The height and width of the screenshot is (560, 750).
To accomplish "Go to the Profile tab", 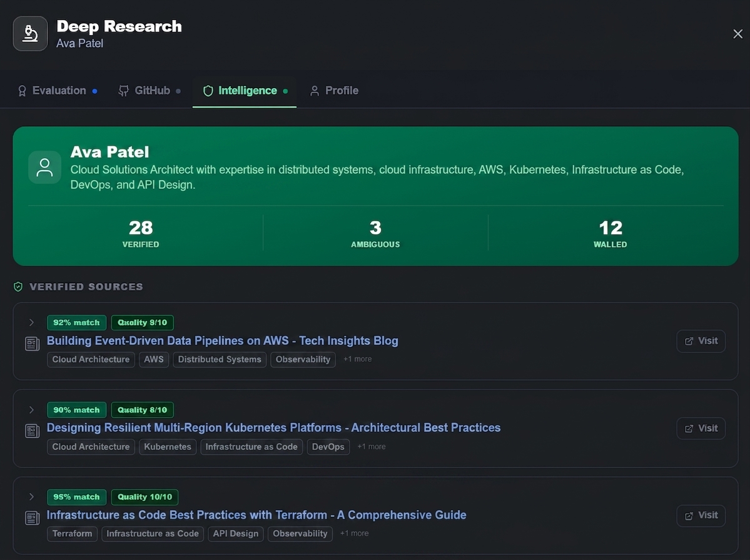I will [335, 90].
